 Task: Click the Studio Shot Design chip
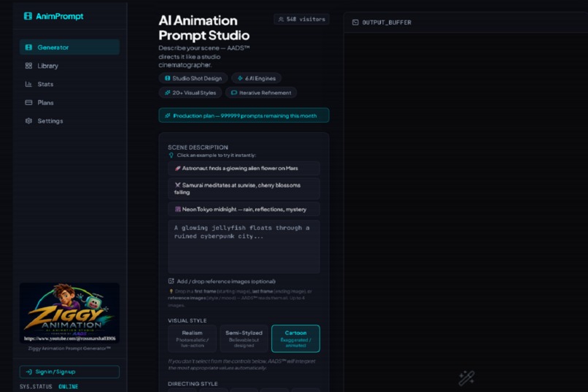(x=193, y=78)
